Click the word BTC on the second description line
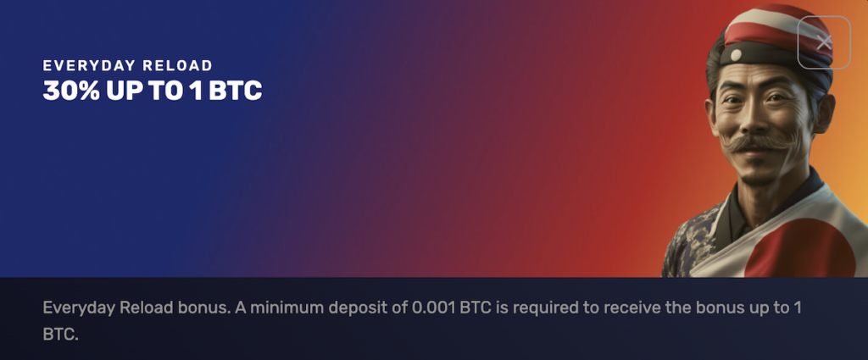 pos(58,335)
